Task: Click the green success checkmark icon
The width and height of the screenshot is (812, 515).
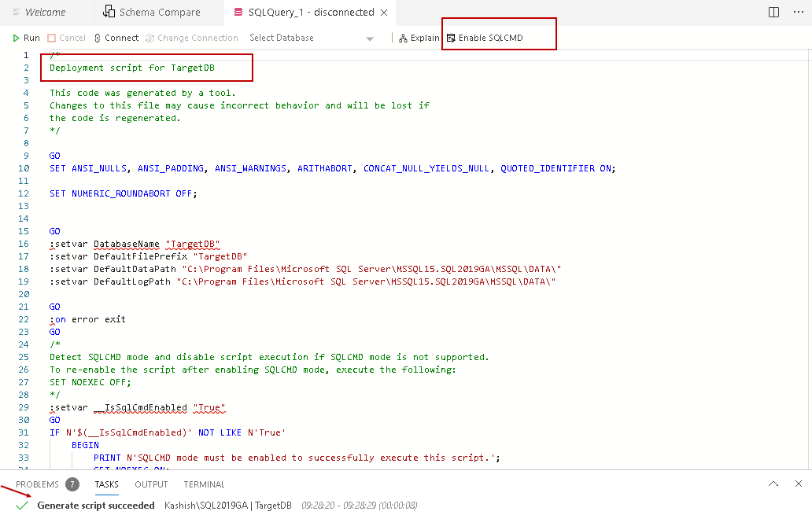Action: [x=22, y=506]
